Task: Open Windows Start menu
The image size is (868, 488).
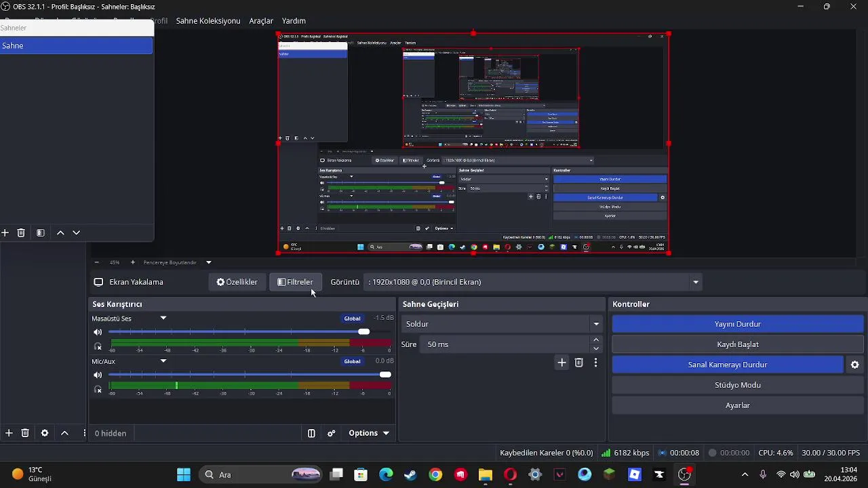Action: tap(184, 474)
